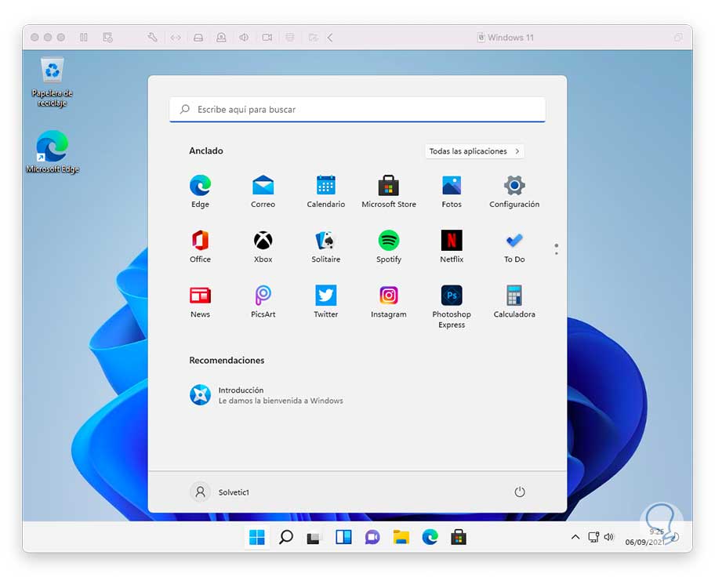The height and width of the screenshot is (588, 715).
Task: Click VM network arrows toolbar icon
Action: pos(176,38)
